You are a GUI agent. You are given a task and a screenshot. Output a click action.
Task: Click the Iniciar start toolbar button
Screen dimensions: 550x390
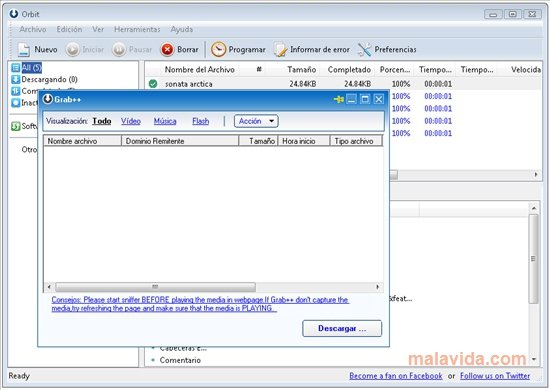click(85, 49)
